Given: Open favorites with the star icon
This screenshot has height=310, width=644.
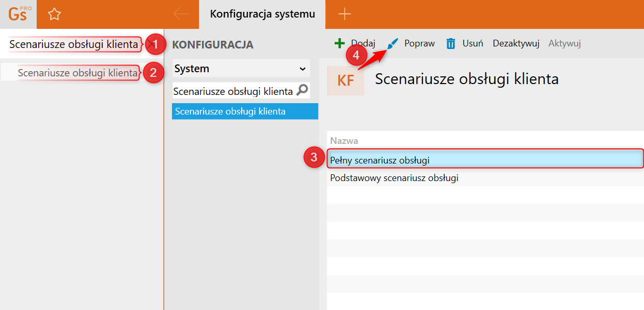Looking at the screenshot, I should 54,14.
